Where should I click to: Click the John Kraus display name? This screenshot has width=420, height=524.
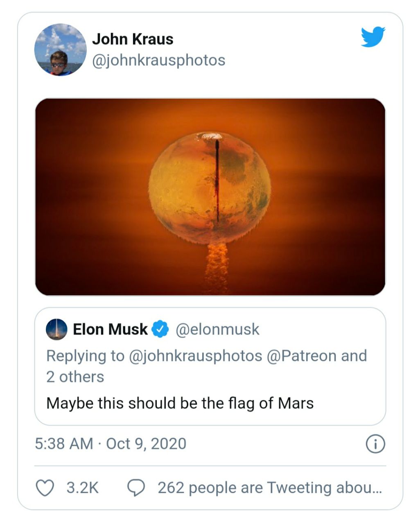133,39
